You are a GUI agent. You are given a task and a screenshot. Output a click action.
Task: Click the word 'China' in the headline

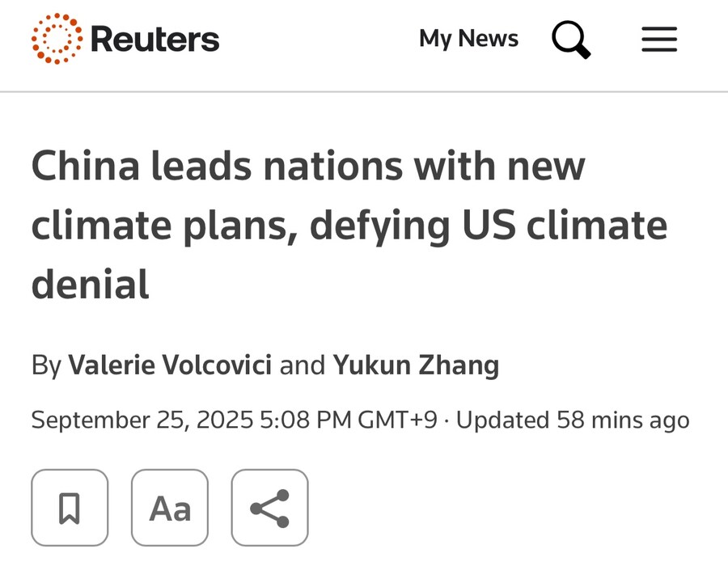point(84,166)
